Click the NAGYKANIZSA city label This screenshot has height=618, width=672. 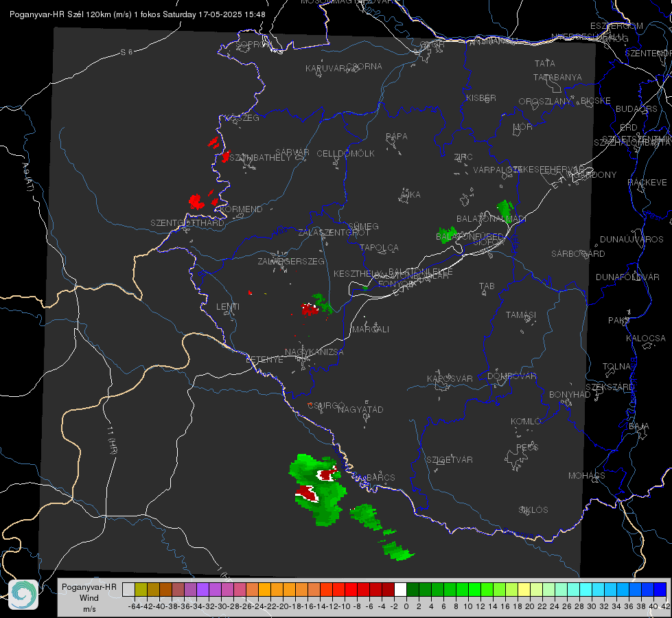(314, 352)
